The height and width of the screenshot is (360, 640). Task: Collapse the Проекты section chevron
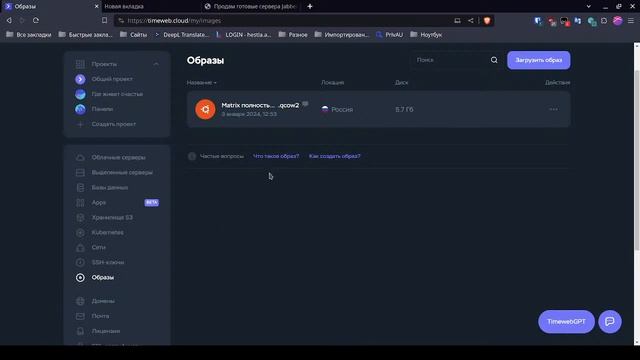coord(156,64)
